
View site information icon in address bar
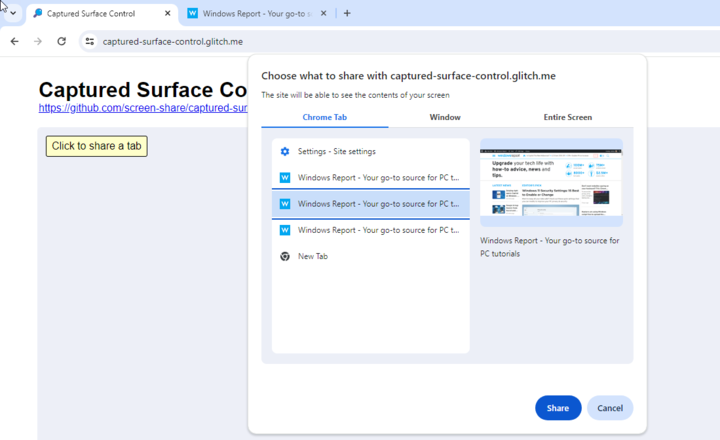pos(90,41)
